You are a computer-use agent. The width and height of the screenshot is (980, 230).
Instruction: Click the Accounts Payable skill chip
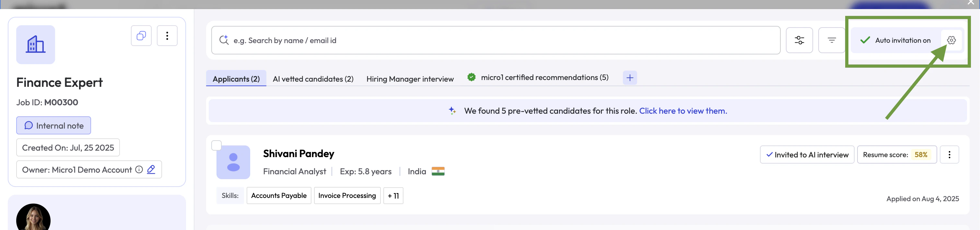279,196
